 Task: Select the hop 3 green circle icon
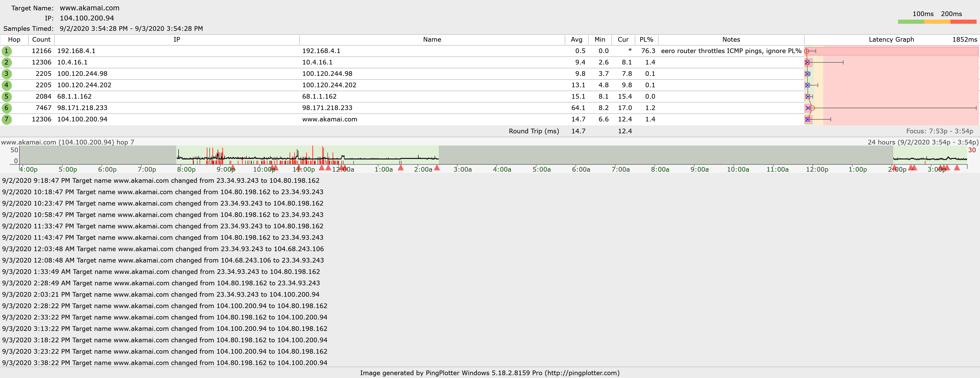click(x=6, y=74)
